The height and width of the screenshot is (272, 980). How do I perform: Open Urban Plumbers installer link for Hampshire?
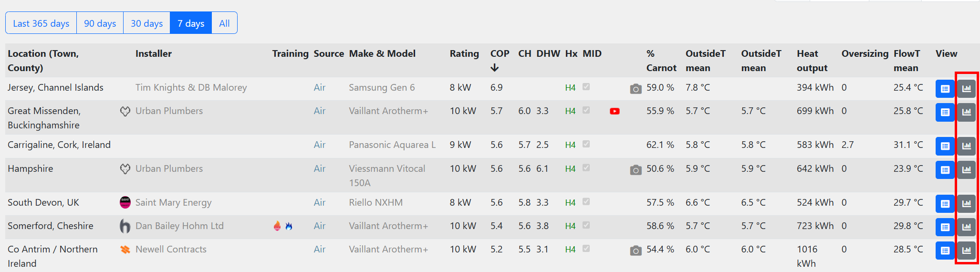169,168
